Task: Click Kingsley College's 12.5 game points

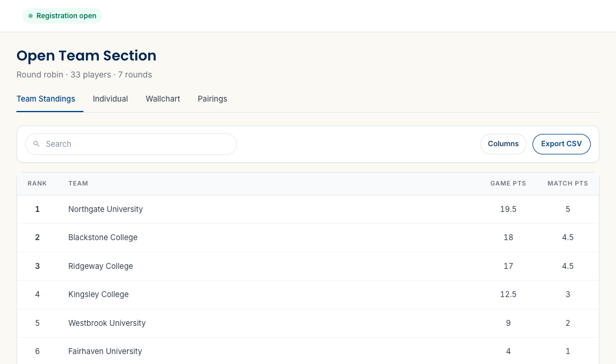Action: coord(508,294)
